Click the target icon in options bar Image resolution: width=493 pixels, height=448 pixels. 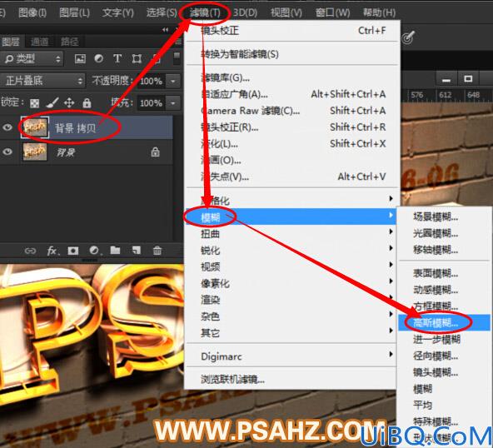coord(408,37)
